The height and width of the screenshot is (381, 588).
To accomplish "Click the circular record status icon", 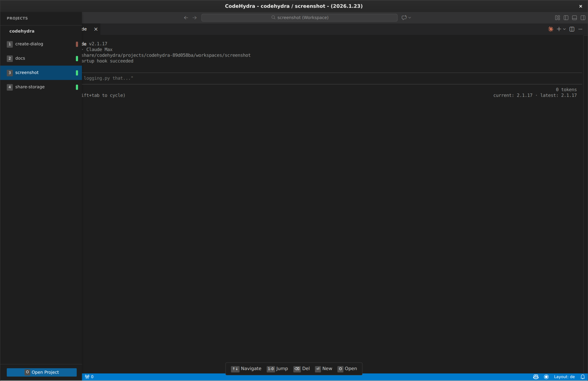I will pos(546,377).
